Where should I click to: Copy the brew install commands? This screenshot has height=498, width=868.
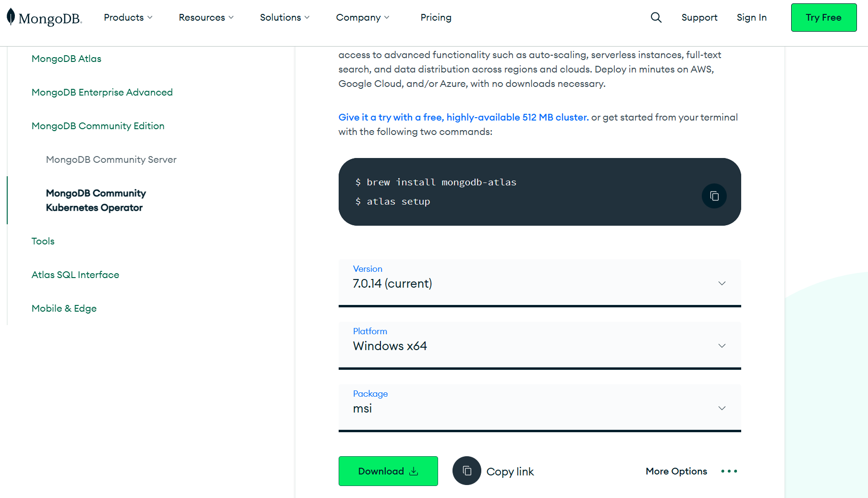click(x=714, y=196)
